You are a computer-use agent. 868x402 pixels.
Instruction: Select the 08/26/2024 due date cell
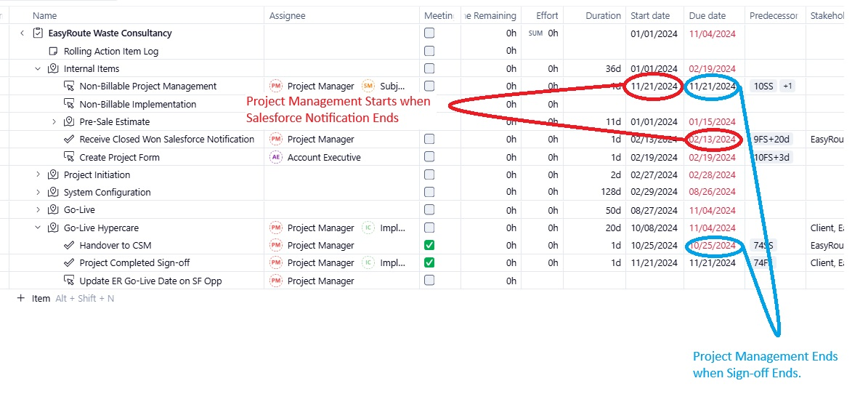[712, 193]
